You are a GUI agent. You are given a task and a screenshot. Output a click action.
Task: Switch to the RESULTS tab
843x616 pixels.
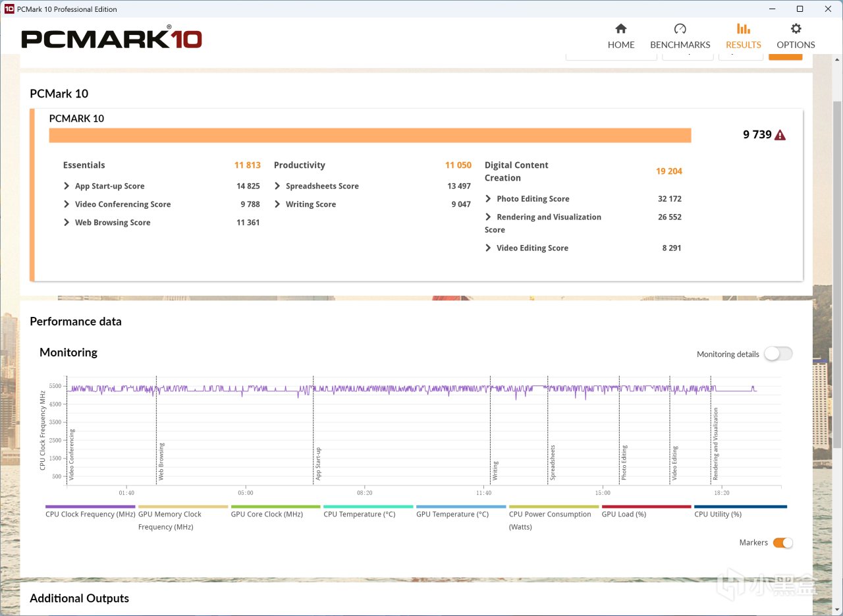click(743, 36)
